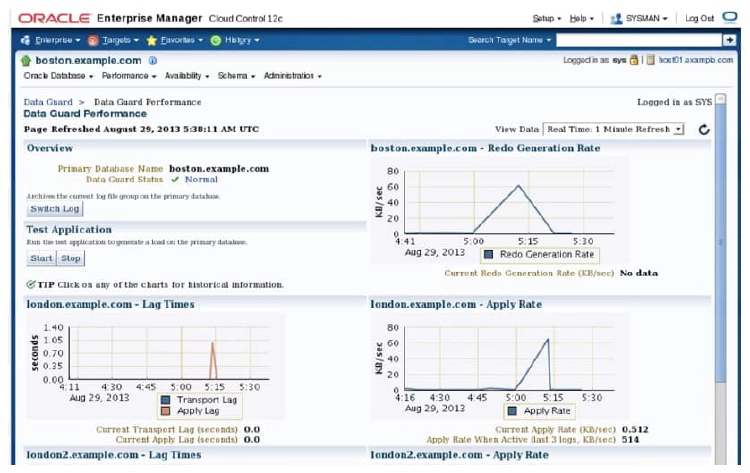Click london2.example.com - Apply Rate heading

click(x=460, y=455)
